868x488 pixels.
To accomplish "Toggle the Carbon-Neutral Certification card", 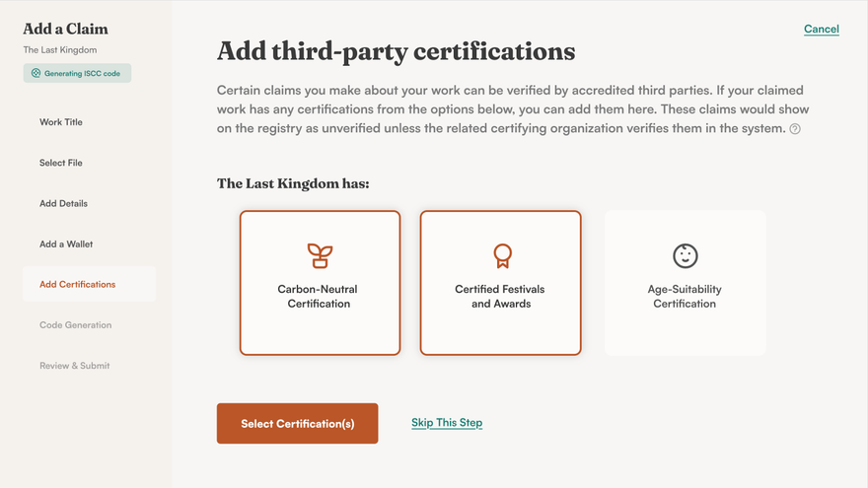I will coord(320,282).
